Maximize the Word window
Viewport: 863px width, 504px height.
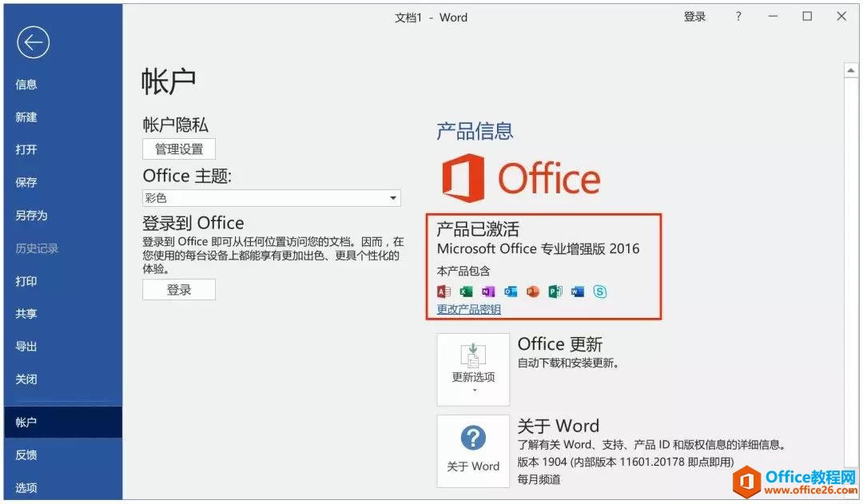807,17
